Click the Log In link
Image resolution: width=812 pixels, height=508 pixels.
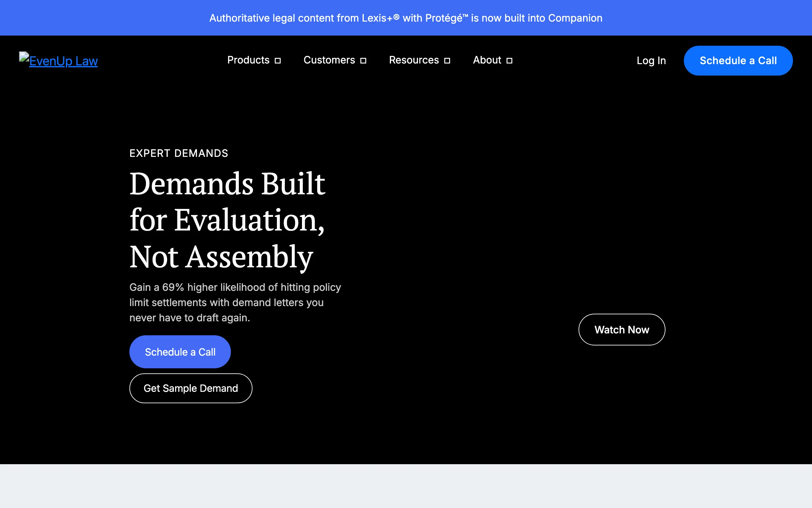(651, 60)
